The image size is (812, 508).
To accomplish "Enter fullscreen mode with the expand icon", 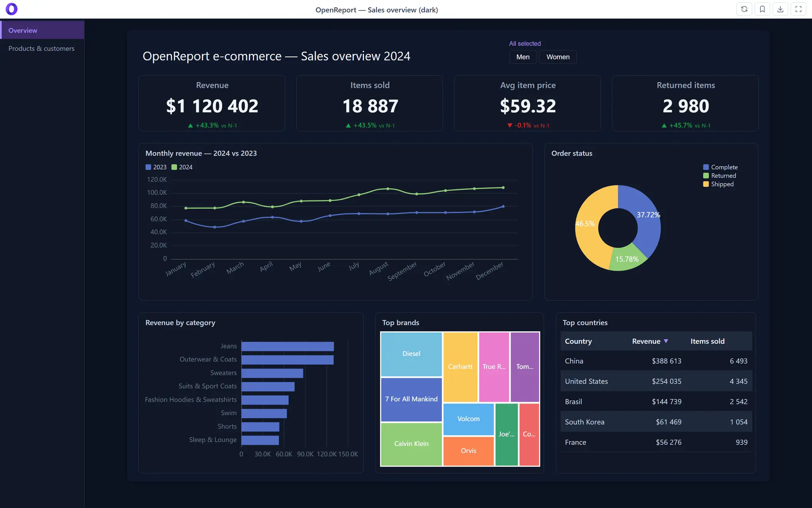I will tap(799, 9).
